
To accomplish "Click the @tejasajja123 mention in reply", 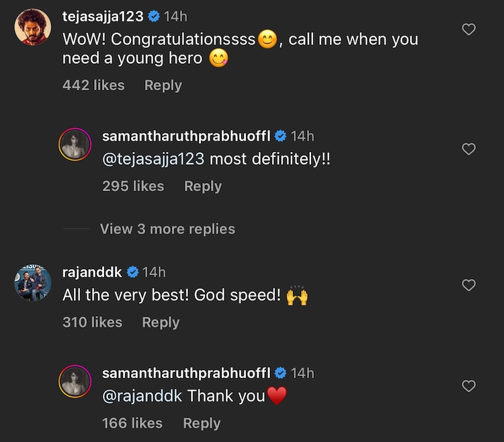I will (x=153, y=160).
